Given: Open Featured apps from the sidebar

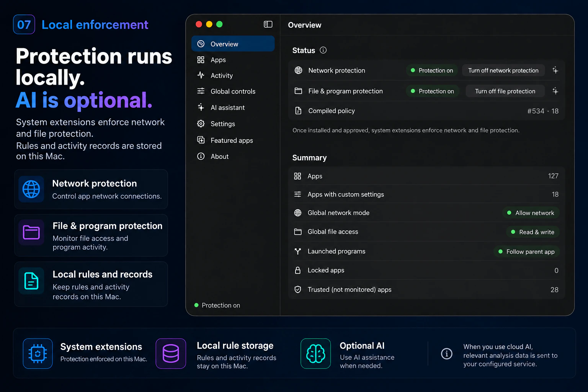Looking at the screenshot, I should click(233, 140).
